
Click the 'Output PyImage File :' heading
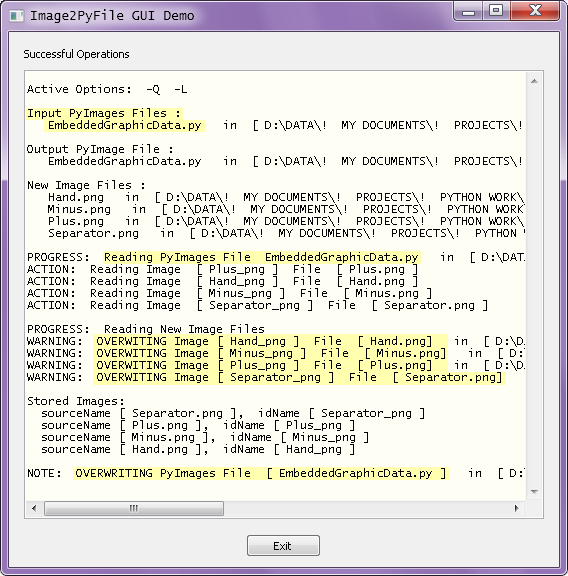[x=100, y=149]
